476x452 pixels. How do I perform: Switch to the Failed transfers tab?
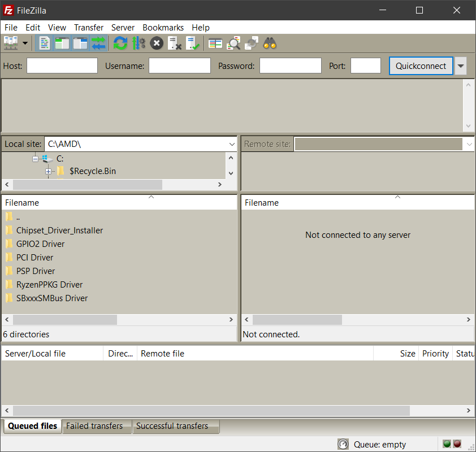(97, 426)
